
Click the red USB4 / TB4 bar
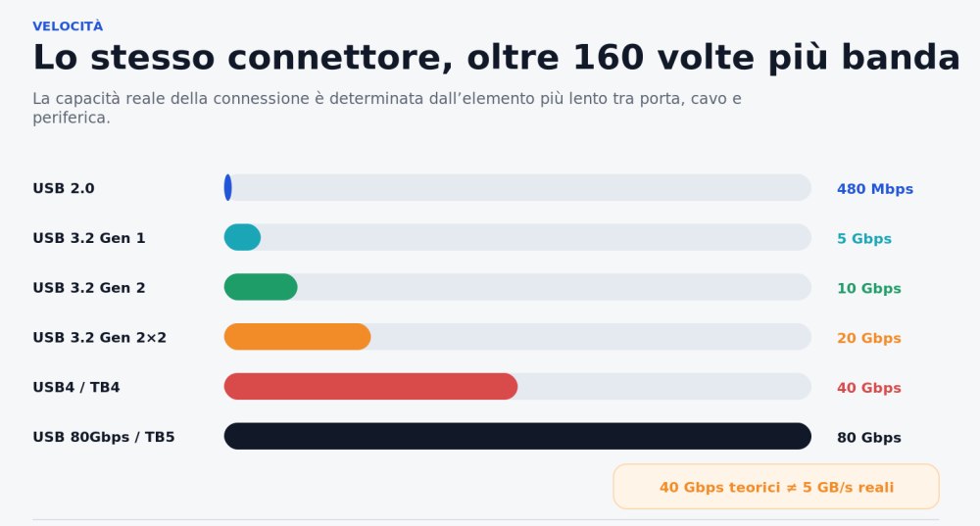[370, 387]
